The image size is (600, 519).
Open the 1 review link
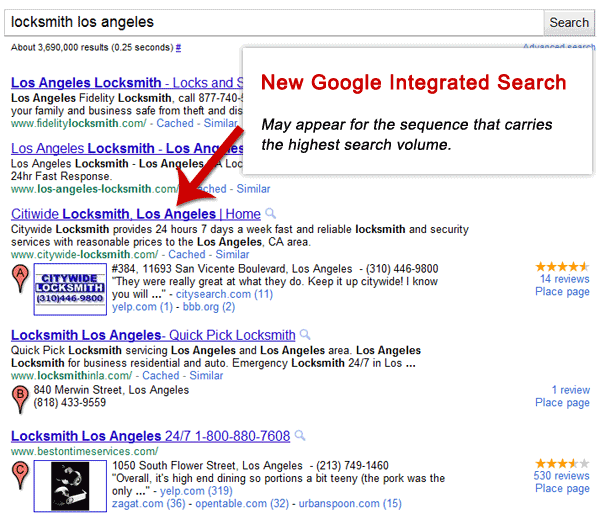pos(571,390)
